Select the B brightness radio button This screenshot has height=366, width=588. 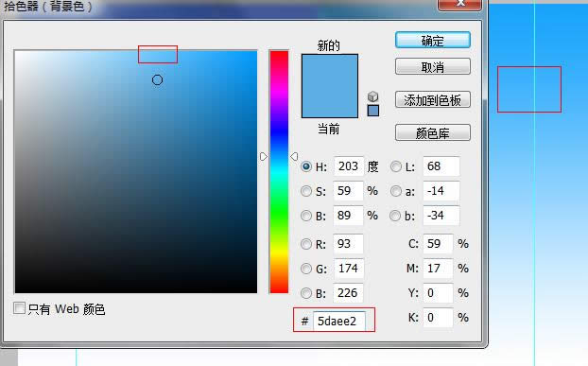coord(306,216)
